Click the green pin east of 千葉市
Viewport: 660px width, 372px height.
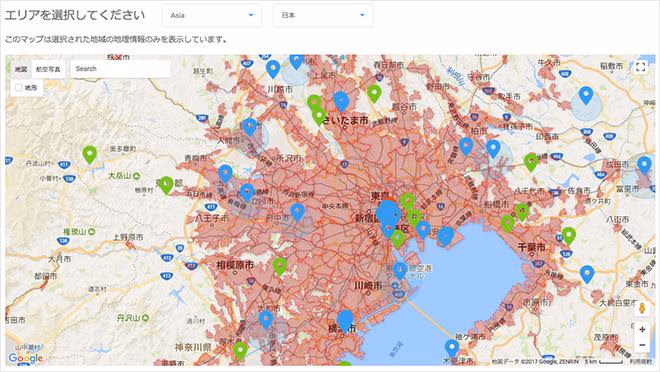click(569, 236)
